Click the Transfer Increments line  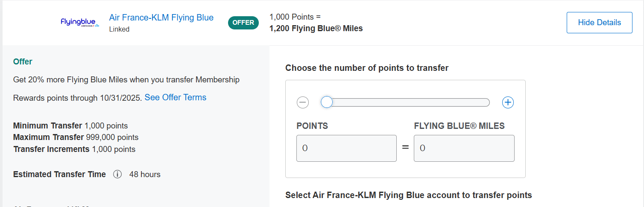(x=74, y=149)
